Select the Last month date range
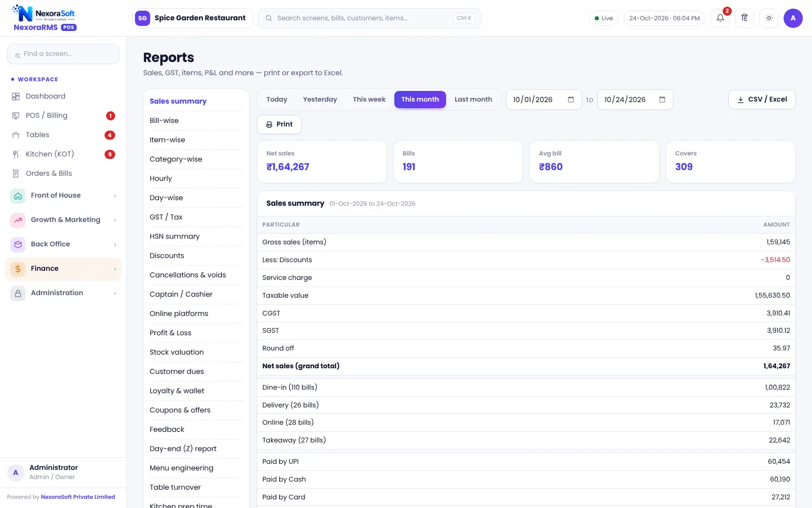The image size is (812, 508). point(473,100)
